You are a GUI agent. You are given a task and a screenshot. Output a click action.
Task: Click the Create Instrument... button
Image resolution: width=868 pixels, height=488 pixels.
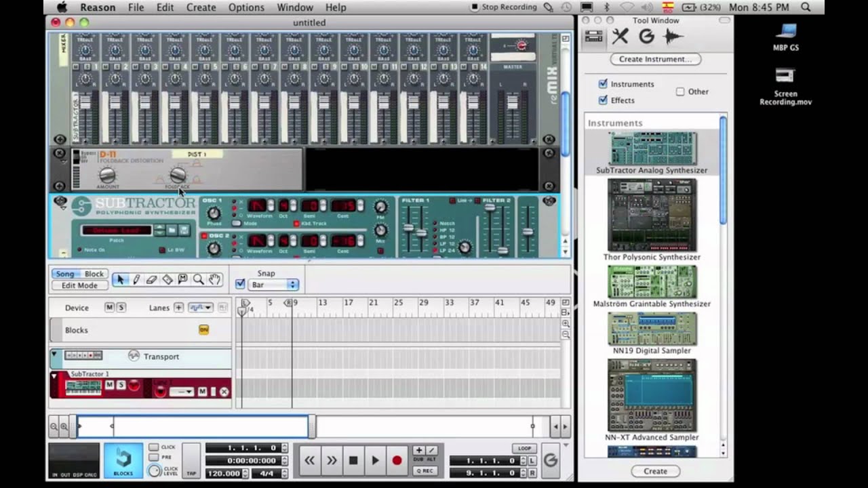(x=655, y=59)
